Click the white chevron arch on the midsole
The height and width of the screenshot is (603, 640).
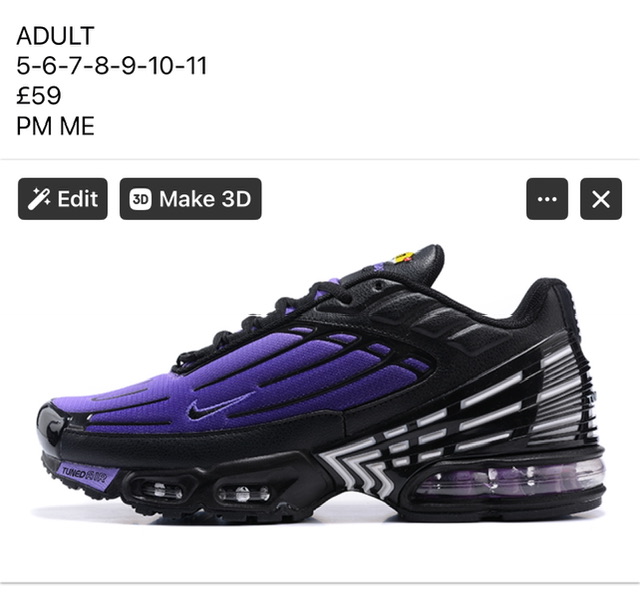point(359,469)
